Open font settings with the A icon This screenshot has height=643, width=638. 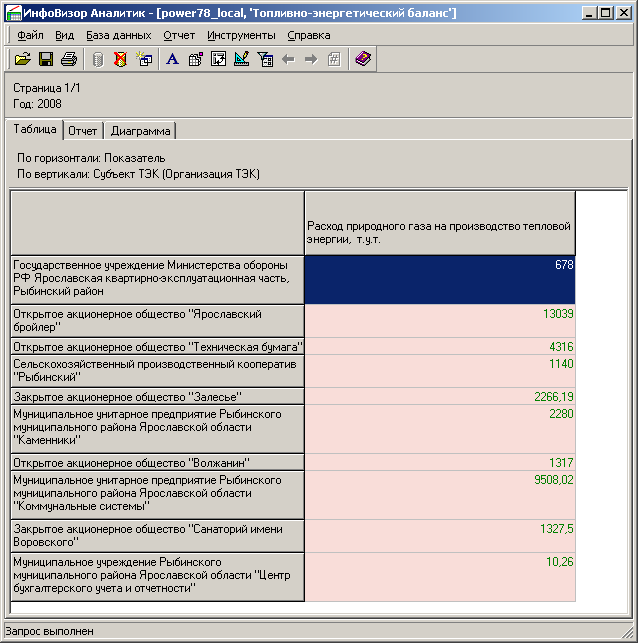tap(172, 59)
